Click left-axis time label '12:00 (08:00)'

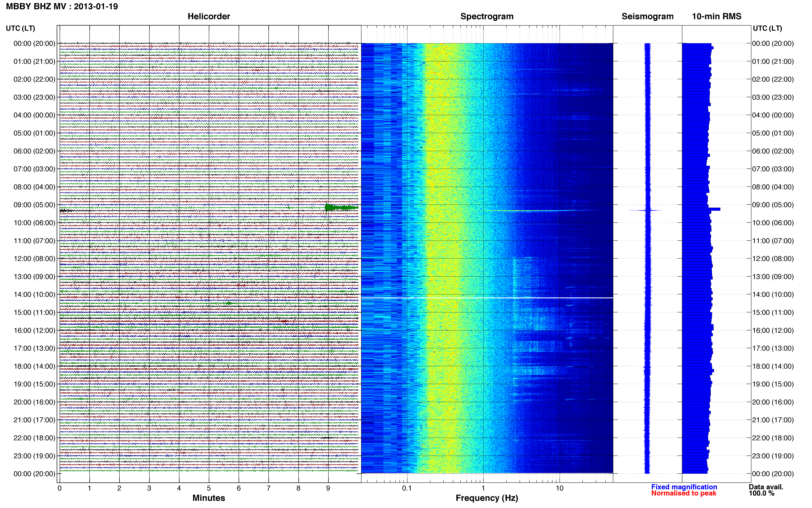[34, 259]
